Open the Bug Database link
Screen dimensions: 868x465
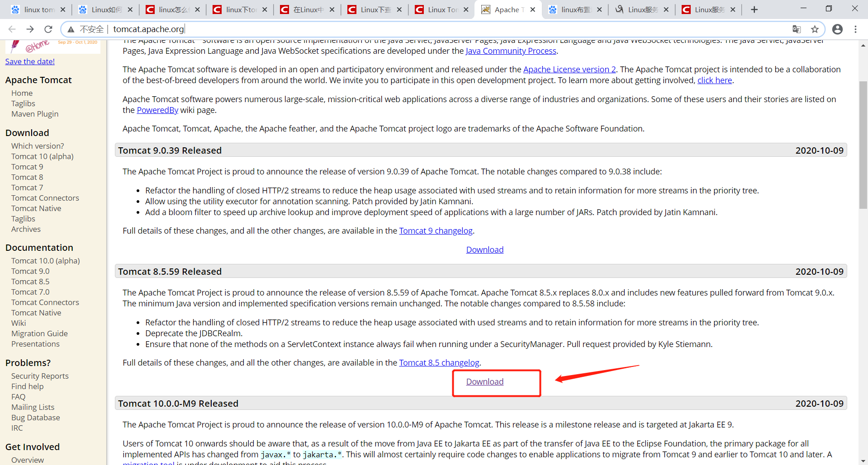[35, 418]
